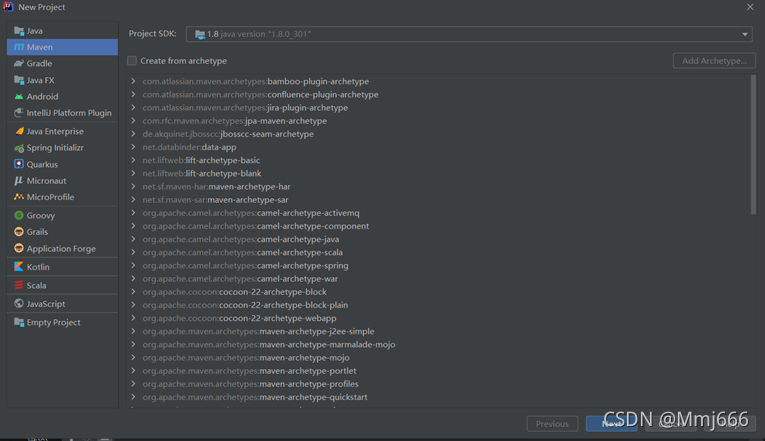Select Maven in project type list

62,47
